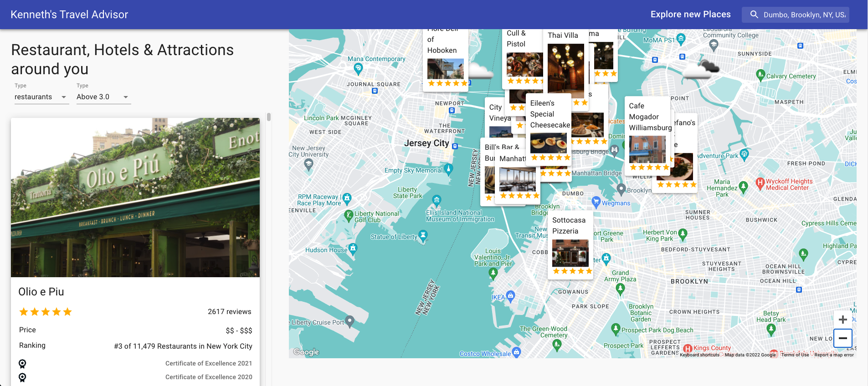Click the Herbert Von King Park marker

coord(683,234)
